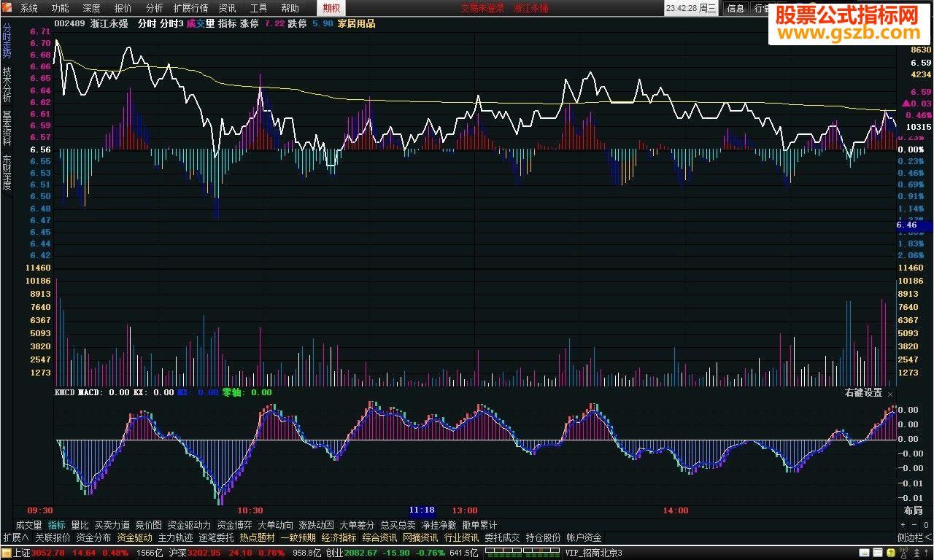The width and height of the screenshot is (934, 560).
Task: Select the 涨跌动因 indicator tab
Action: pyautogui.click(x=317, y=524)
